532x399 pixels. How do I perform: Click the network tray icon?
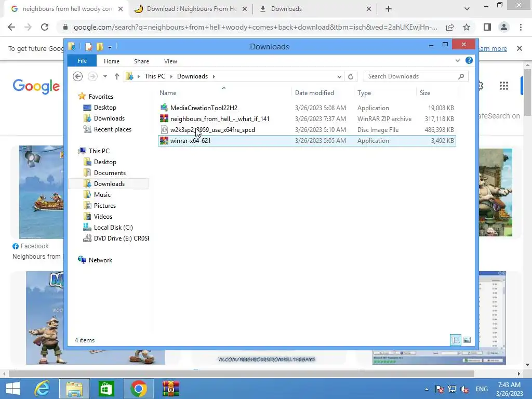pos(451,389)
